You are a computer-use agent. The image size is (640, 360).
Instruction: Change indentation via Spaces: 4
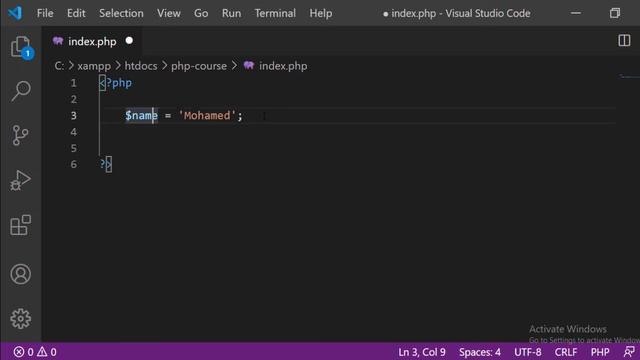480,352
